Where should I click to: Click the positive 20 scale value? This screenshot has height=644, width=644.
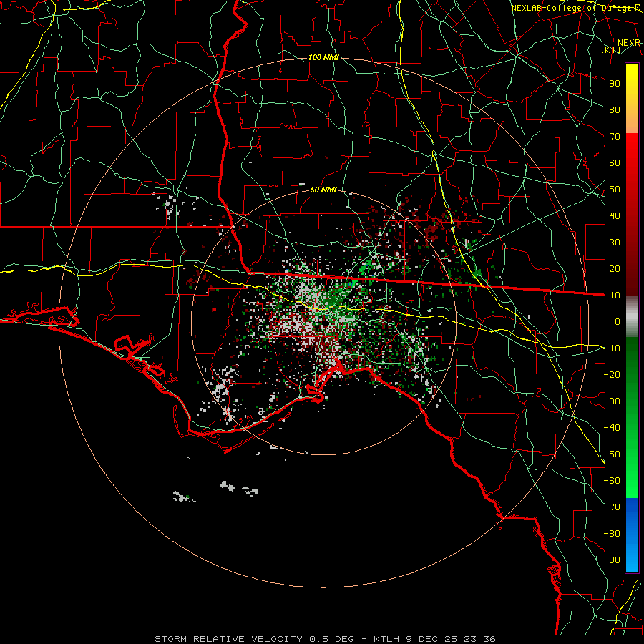[x=615, y=268]
